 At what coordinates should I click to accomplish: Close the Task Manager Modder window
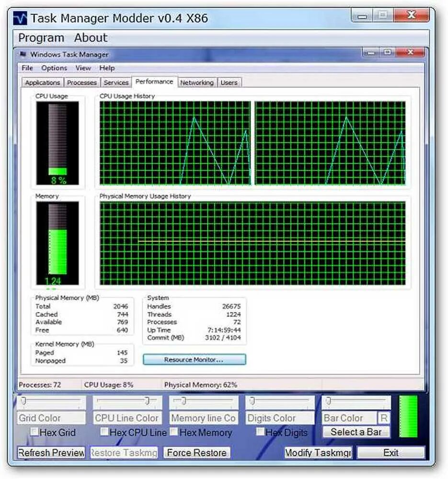[x=412, y=15]
